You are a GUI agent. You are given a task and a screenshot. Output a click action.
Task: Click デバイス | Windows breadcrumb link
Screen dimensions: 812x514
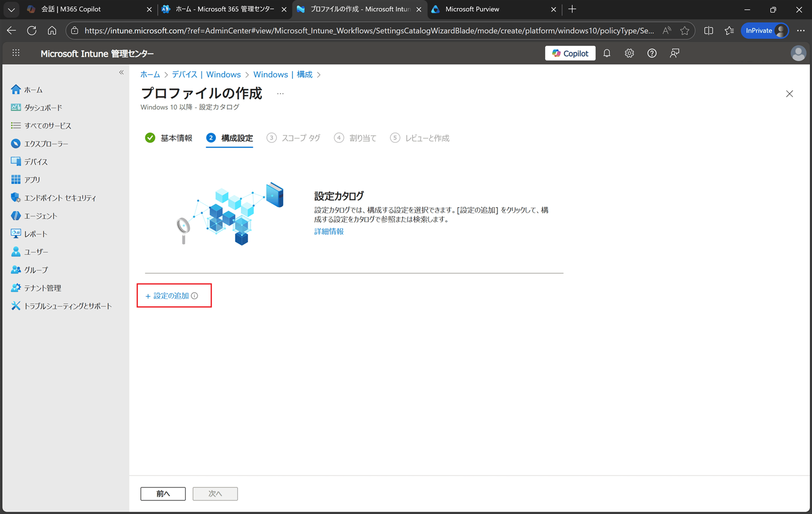coord(206,75)
